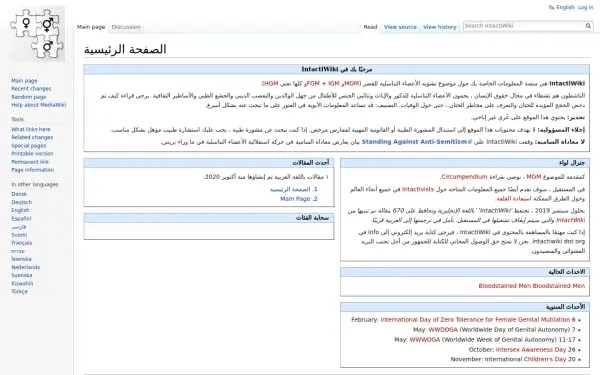
Task: Click the Permanent link tool
Action: [30, 162]
